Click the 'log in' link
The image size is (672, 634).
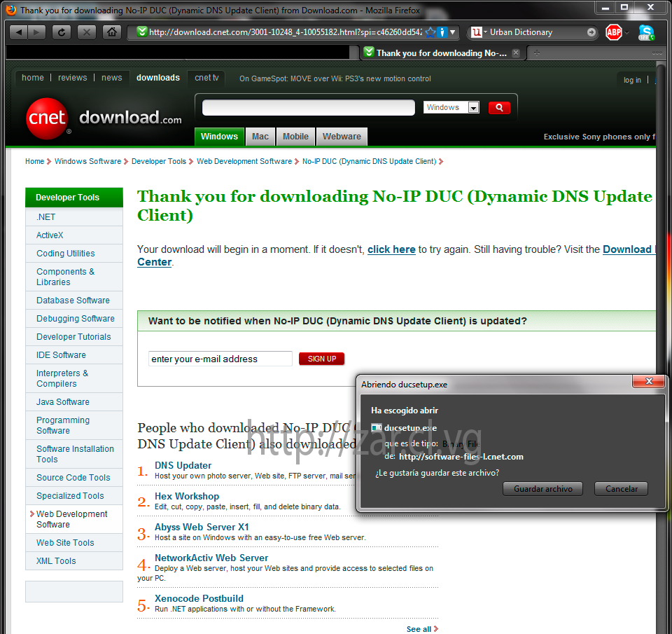[632, 80]
